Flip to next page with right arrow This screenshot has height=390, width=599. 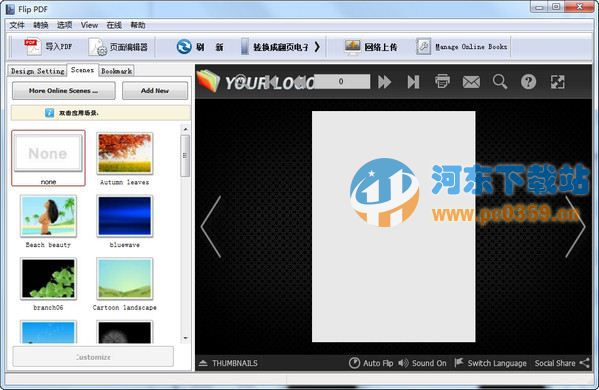click(575, 227)
